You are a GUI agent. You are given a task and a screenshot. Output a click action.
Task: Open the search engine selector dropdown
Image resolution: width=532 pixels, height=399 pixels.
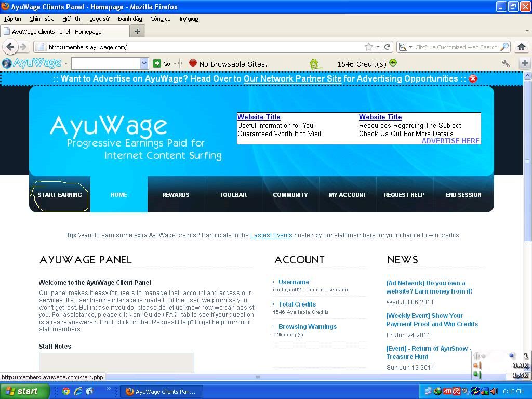pyautogui.click(x=410, y=47)
